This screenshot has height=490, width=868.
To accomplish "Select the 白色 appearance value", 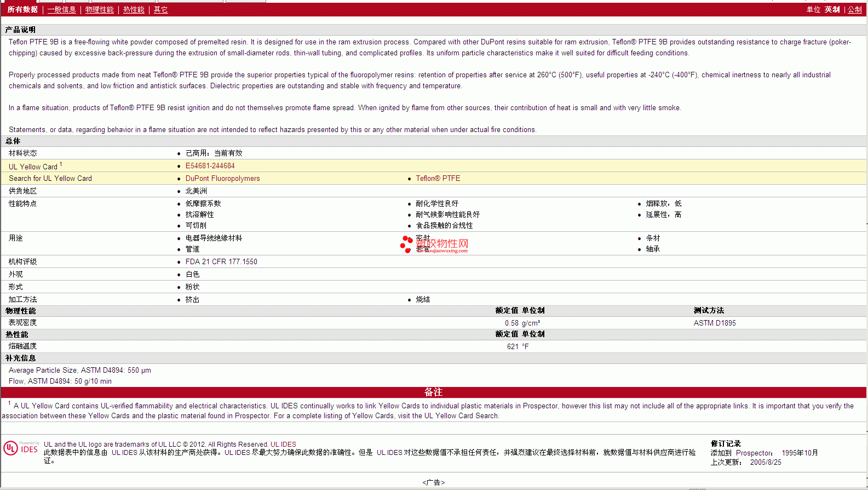I will (x=193, y=275).
